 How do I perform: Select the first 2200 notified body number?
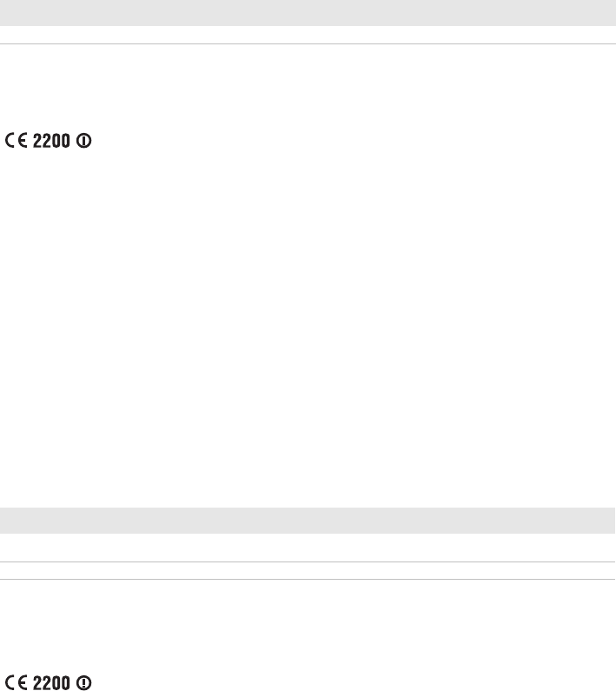coord(51,141)
